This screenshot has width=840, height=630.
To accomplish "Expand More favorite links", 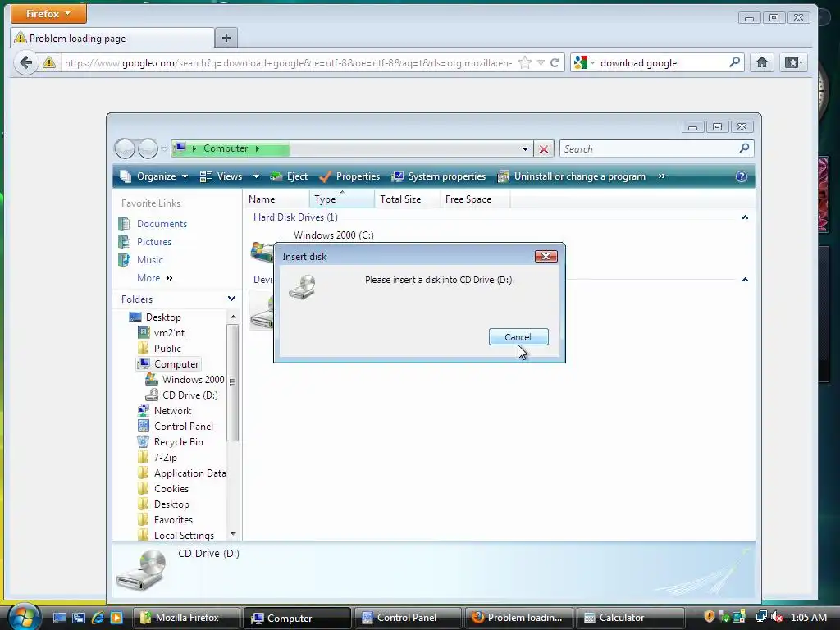I will [155, 278].
